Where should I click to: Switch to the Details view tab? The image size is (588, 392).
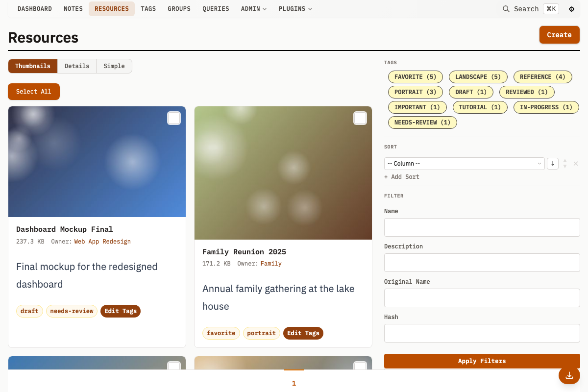77,66
